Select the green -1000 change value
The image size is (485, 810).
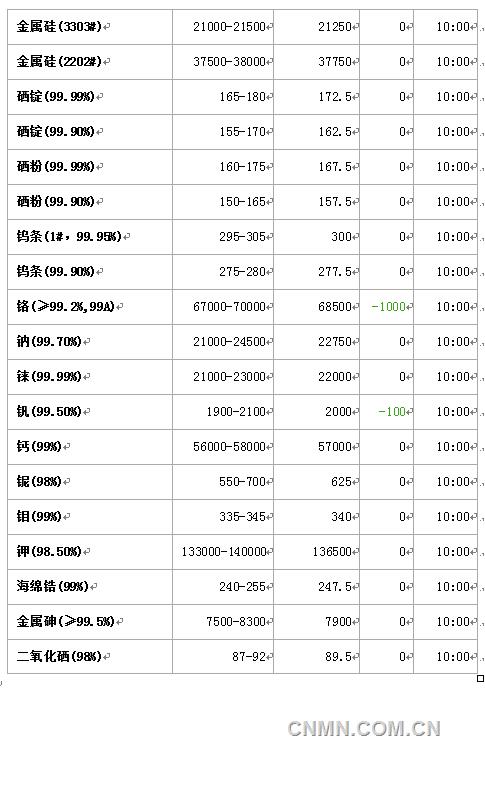389,306
